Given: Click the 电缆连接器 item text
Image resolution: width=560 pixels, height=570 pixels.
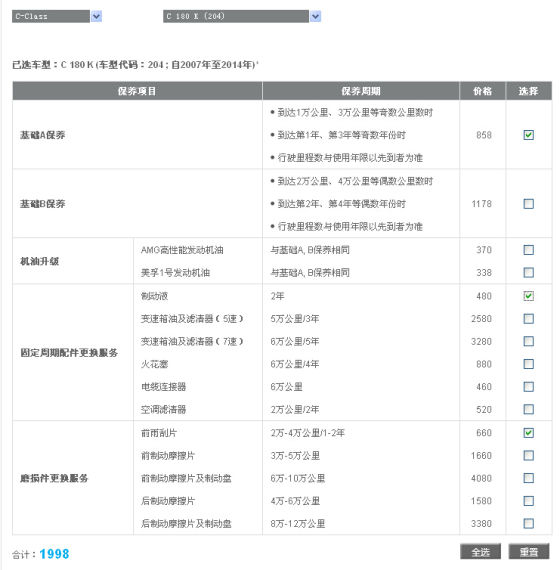Looking at the screenshot, I should (164, 387).
